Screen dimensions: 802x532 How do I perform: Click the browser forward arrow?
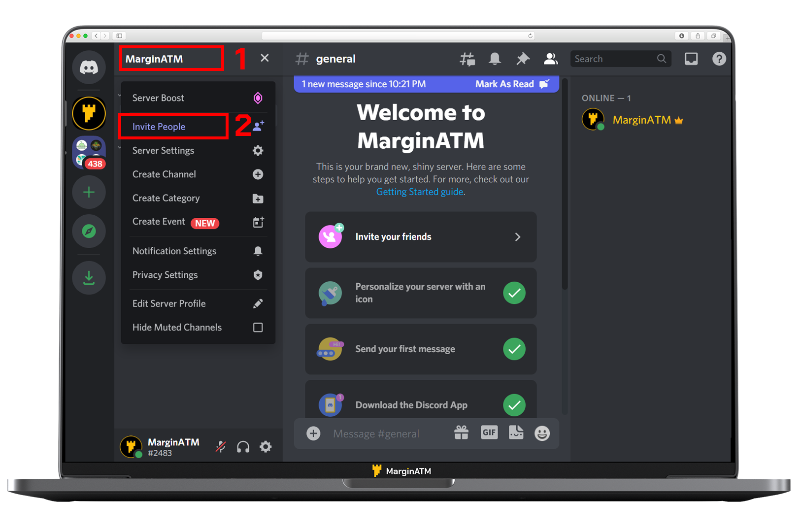tap(105, 35)
